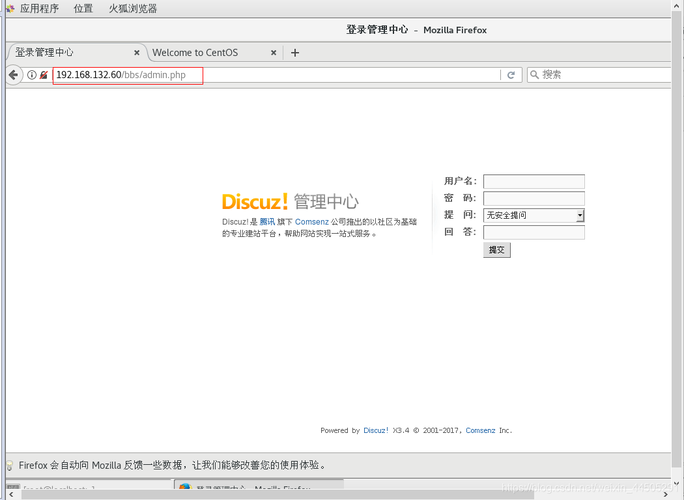The width and height of the screenshot is (684, 500).
Task: Select Firefox window in taskbar
Action: click(x=259, y=484)
